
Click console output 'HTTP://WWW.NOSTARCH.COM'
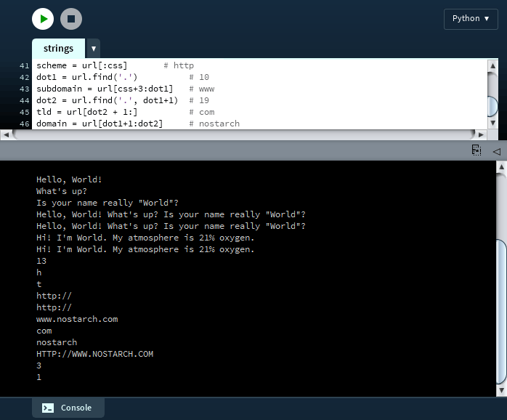point(94,354)
